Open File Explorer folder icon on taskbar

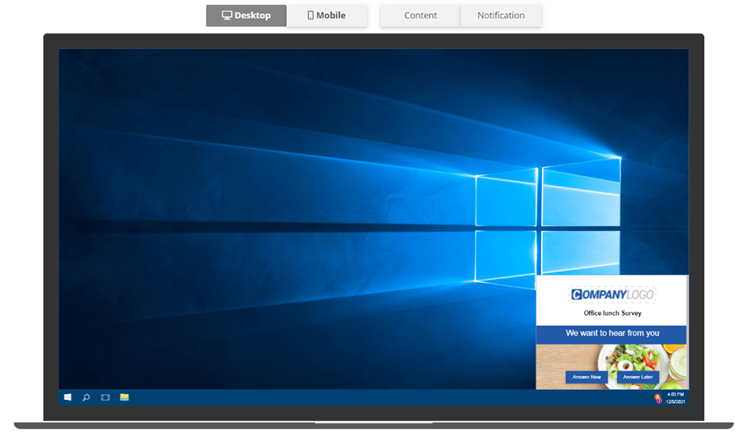click(124, 397)
